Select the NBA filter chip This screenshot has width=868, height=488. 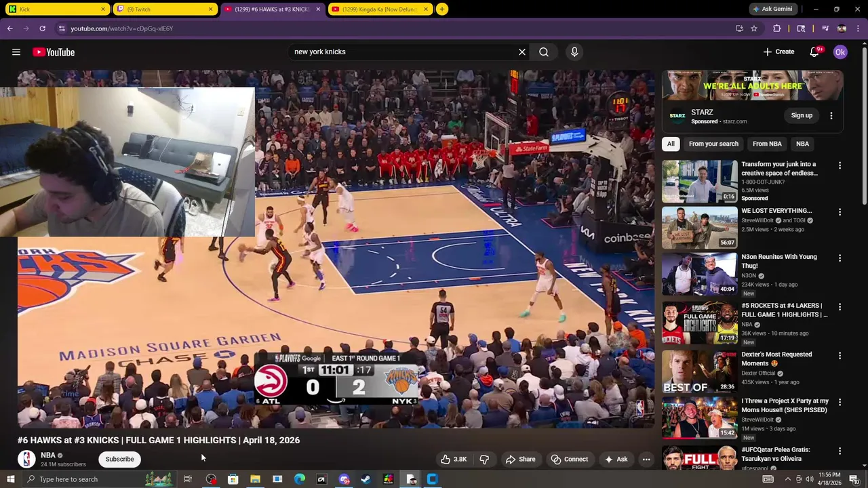802,144
